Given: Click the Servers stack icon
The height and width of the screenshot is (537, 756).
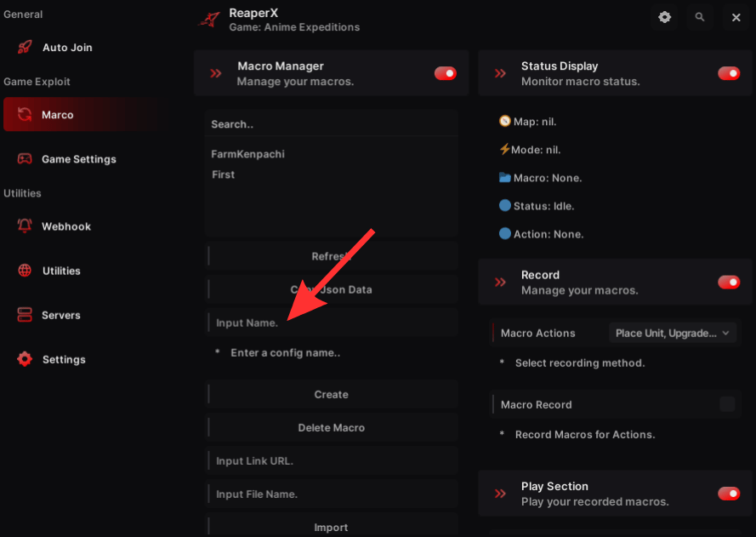Looking at the screenshot, I should tap(25, 315).
